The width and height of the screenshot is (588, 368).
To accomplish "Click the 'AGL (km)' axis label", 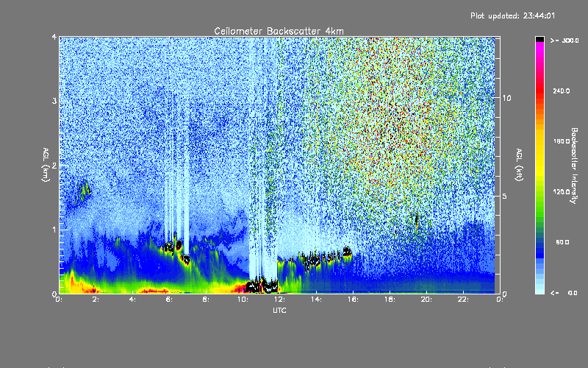I will pyautogui.click(x=46, y=165).
